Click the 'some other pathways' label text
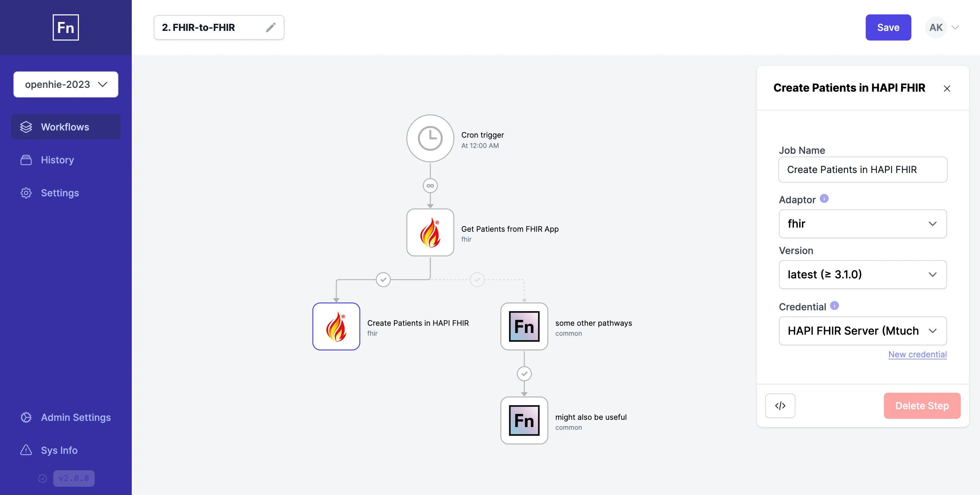Viewport: 980px width, 495px height. [x=594, y=323]
